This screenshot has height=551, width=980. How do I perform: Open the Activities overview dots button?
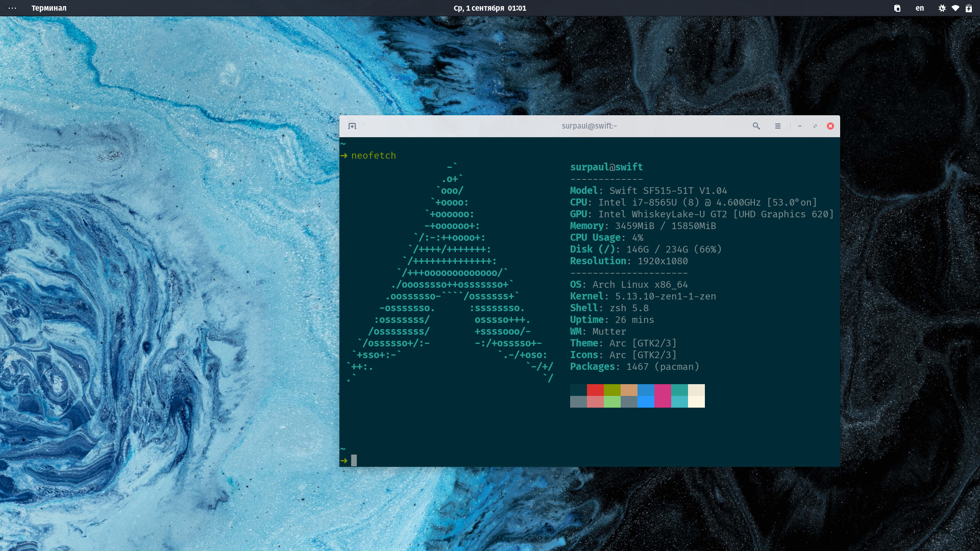(x=12, y=8)
